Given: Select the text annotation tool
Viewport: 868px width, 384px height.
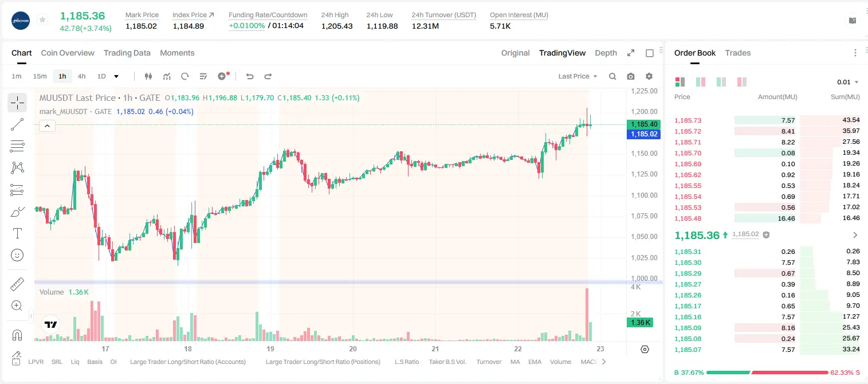Looking at the screenshot, I should coord(17,233).
